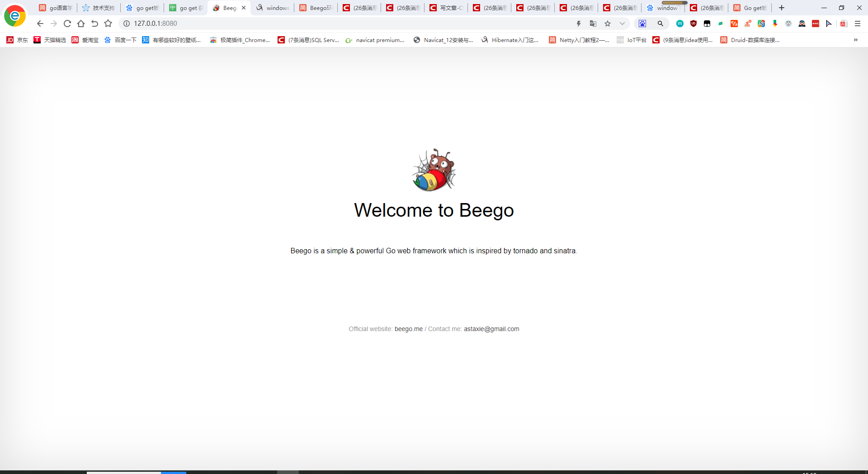Open the '(7条消息)SQL Serv...' bookmark
The image size is (868, 474).
coord(308,40)
